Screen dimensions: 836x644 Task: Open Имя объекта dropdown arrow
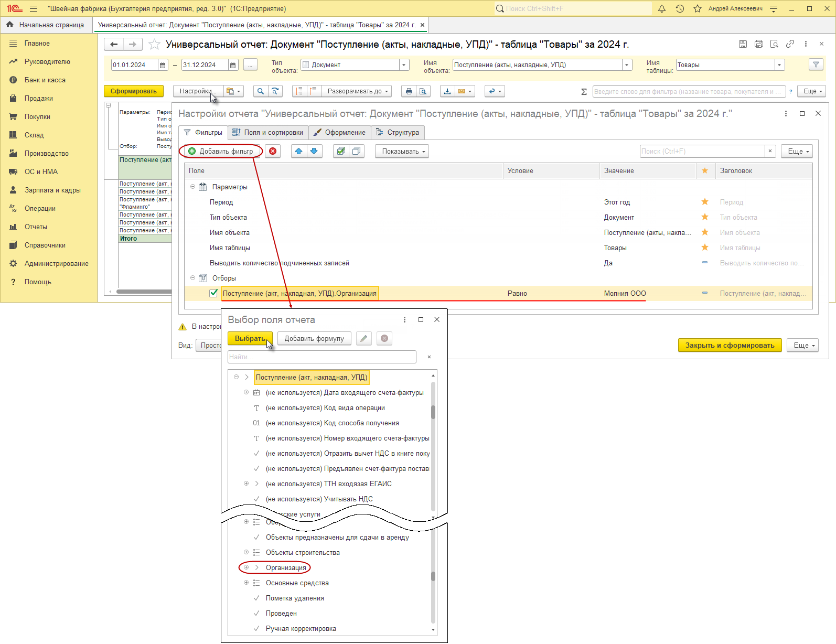point(627,65)
